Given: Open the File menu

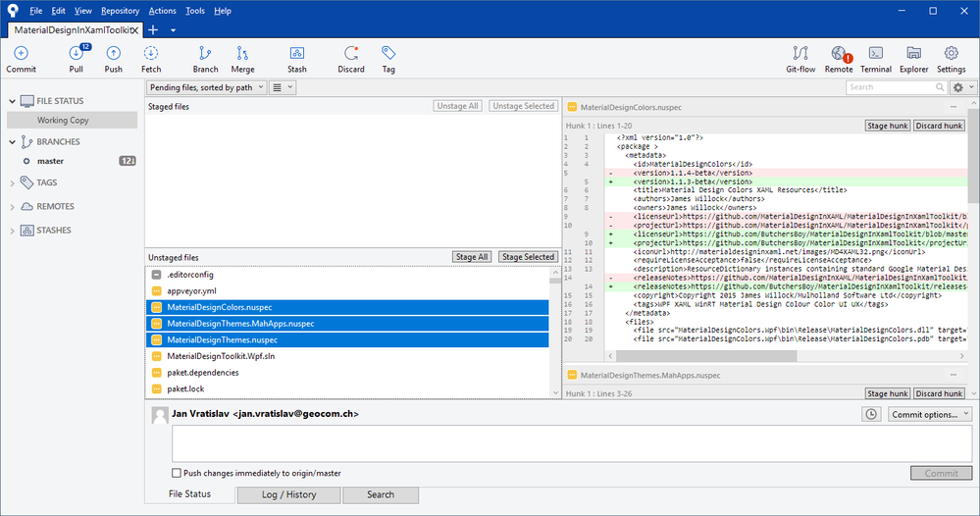Looking at the screenshot, I should pyautogui.click(x=36, y=11).
